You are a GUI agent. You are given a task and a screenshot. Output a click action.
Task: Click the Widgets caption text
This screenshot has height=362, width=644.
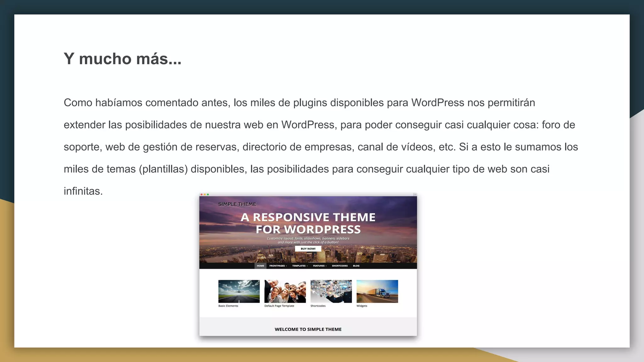coord(362,306)
